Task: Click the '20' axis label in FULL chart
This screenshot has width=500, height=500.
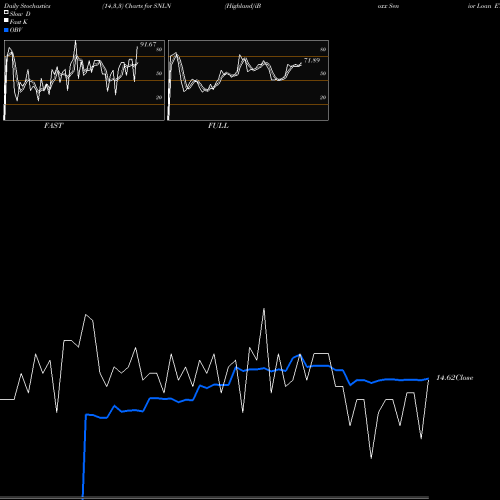Action: [x=323, y=97]
